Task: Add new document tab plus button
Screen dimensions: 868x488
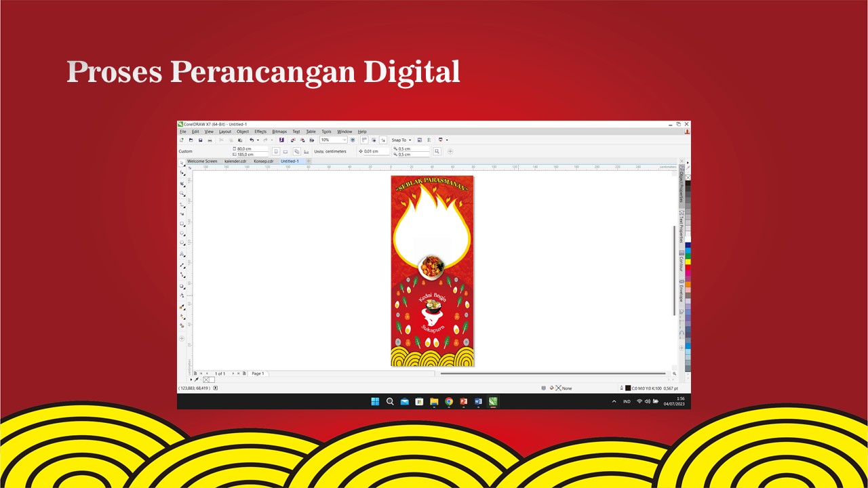Action: 309,161
